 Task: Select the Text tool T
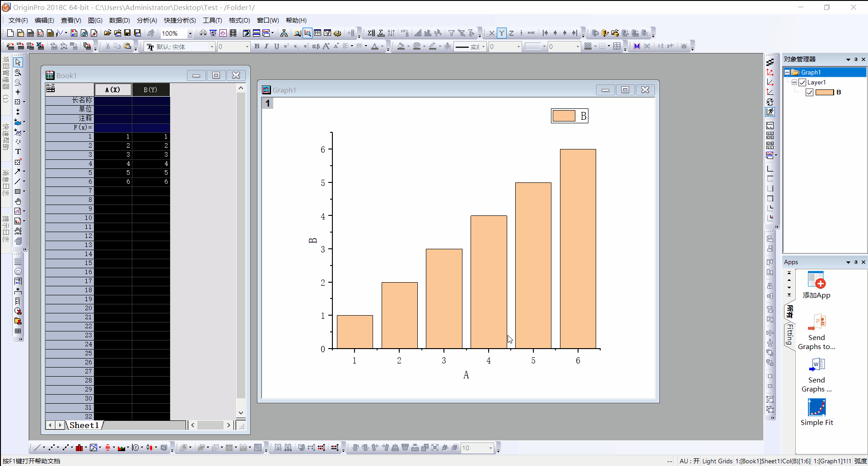pyautogui.click(x=18, y=152)
